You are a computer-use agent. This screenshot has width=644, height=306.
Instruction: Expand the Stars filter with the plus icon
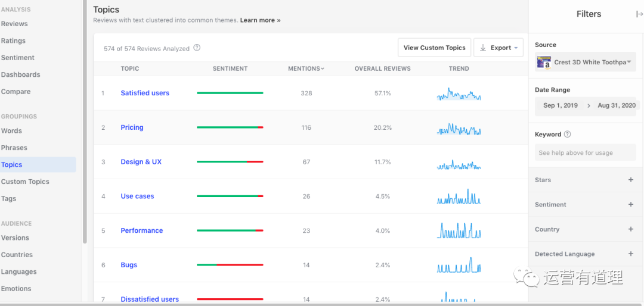[x=631, y=180]
